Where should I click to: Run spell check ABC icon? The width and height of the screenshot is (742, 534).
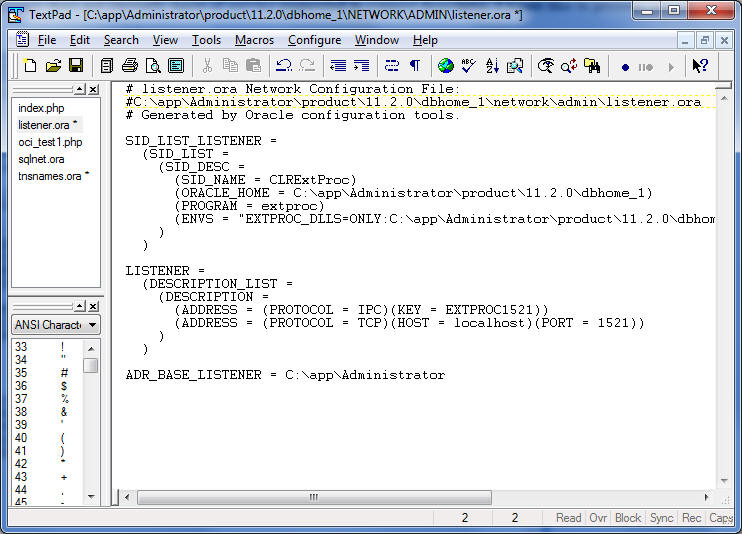[468, 65]
